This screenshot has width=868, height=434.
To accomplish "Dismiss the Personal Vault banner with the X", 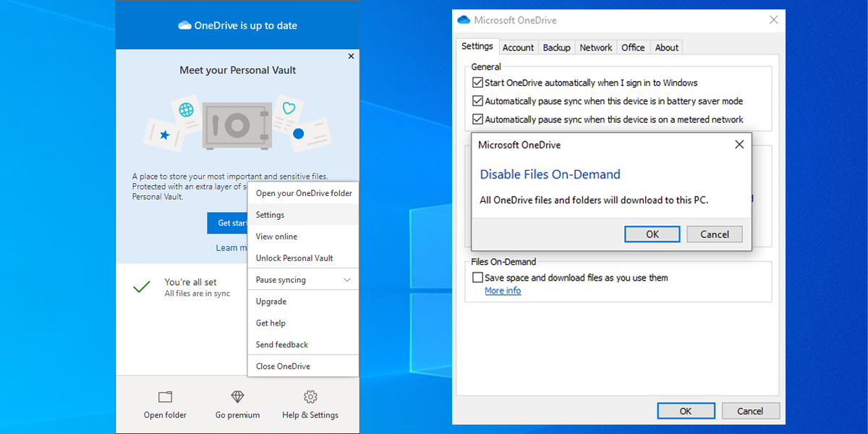I will click(x=351, y=56).
